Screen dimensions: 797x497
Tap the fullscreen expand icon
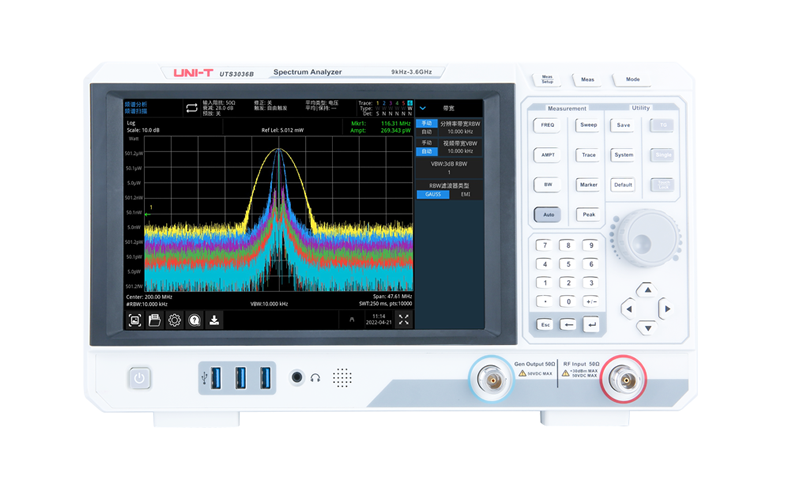pos(404,320)
